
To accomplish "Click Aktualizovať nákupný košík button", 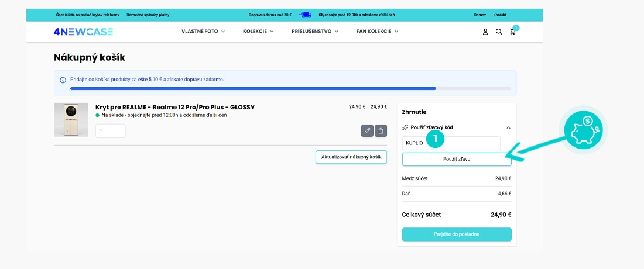I will tap(351, 157).
